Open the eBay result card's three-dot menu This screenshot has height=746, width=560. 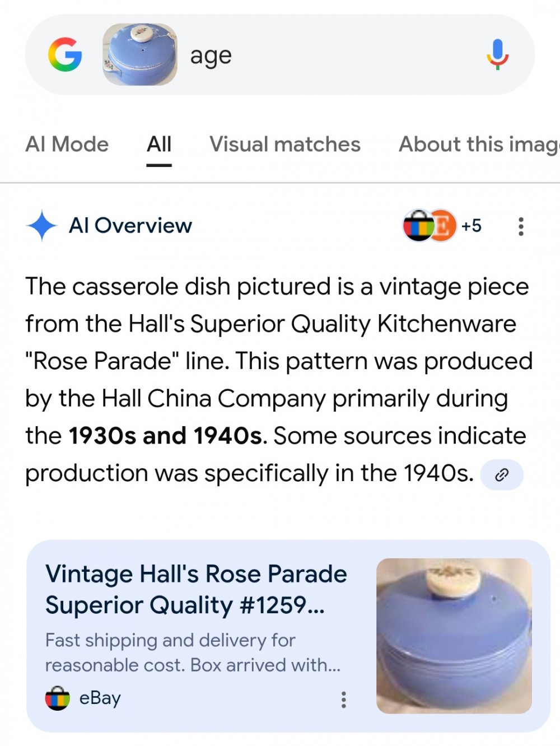[x=343, y=700]
